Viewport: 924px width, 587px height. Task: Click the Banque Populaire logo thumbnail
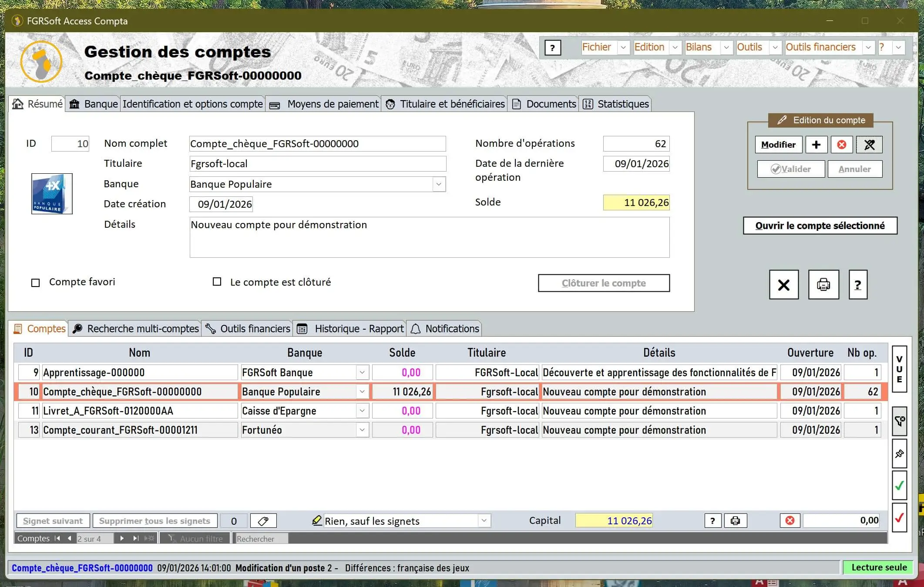click(52, 194)
